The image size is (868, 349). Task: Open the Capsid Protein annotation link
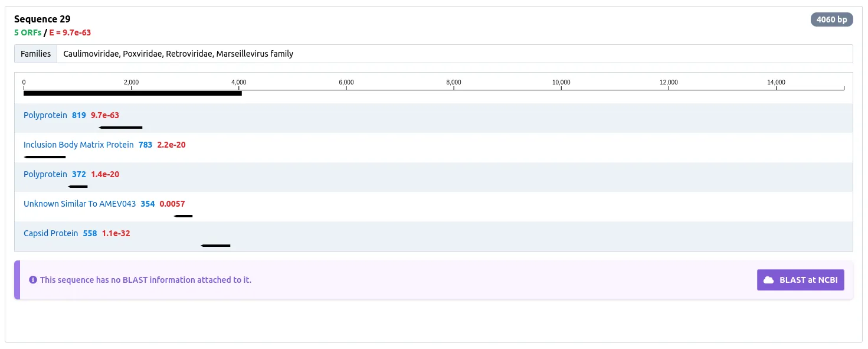50,233
